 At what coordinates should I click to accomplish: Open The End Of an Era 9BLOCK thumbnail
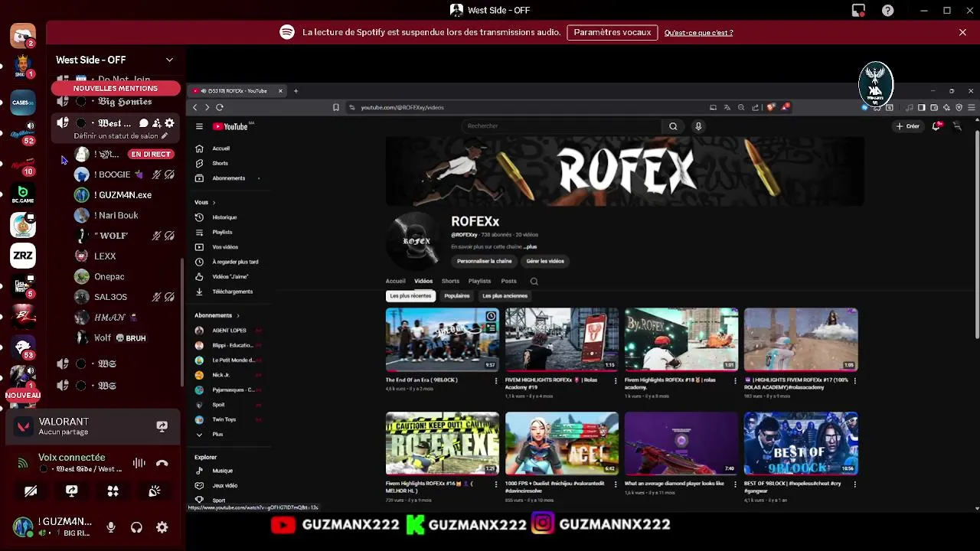click(x=443, y=340)
